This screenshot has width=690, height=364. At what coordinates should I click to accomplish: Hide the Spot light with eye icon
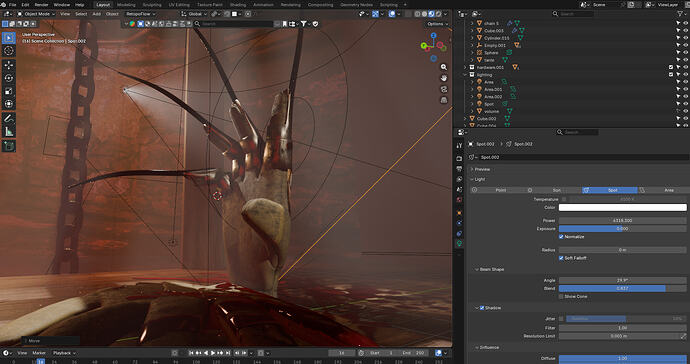(x=685, y=104)
